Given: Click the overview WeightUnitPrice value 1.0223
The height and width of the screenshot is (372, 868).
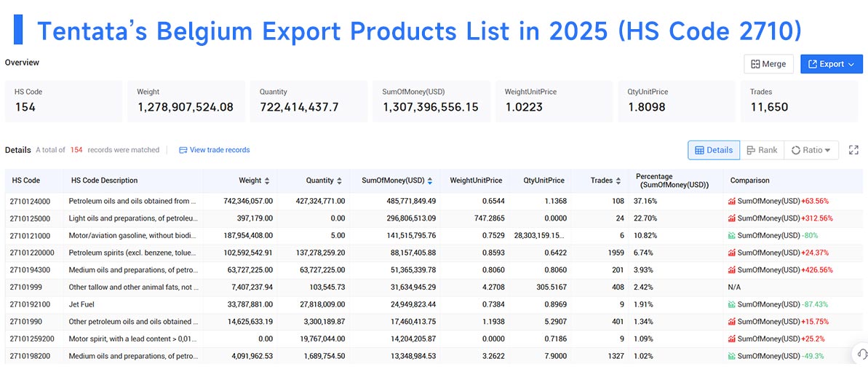Looking at the screenshot, I should (524, 108).
